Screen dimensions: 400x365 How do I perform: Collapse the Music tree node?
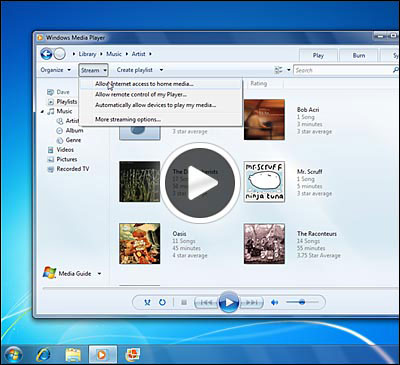click(x=43, y=112)
